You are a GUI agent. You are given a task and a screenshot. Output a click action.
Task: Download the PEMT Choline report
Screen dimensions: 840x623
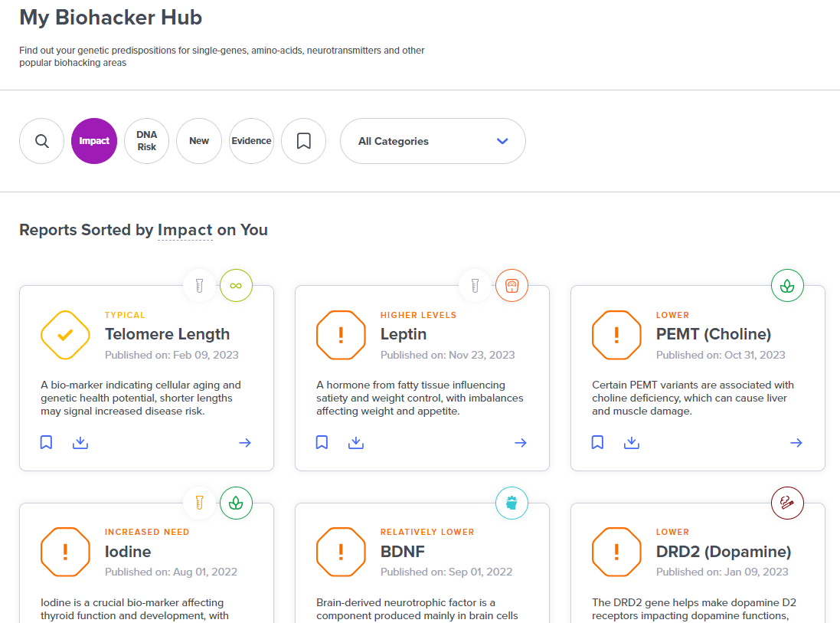coord(632,442)
